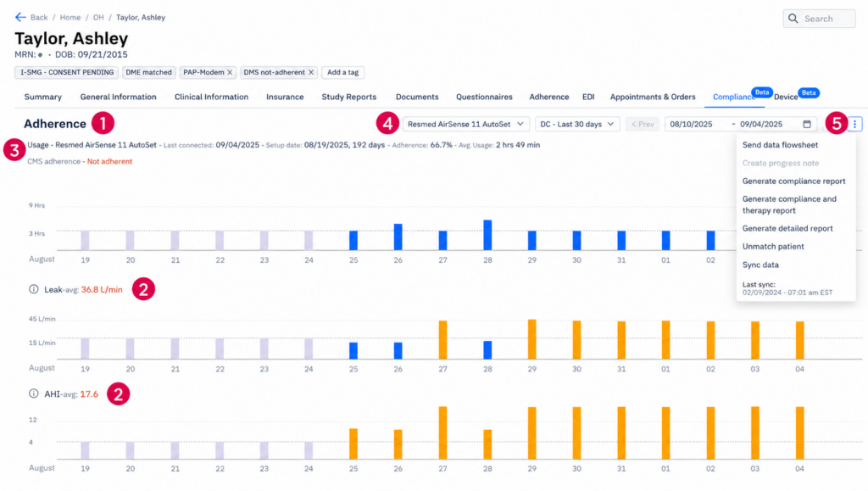This screenshot has height=491, width=868.
Task: Select Unmatch patient menu item
Action: point(773,246)
